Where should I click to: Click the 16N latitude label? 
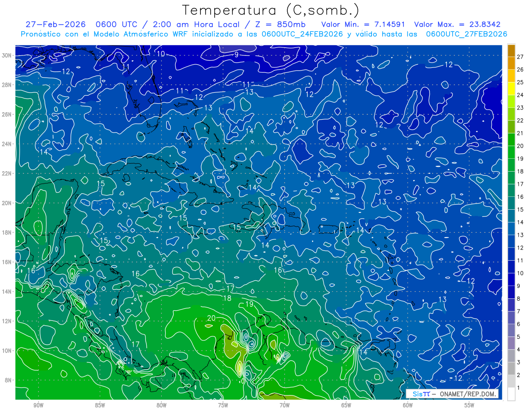7,262
